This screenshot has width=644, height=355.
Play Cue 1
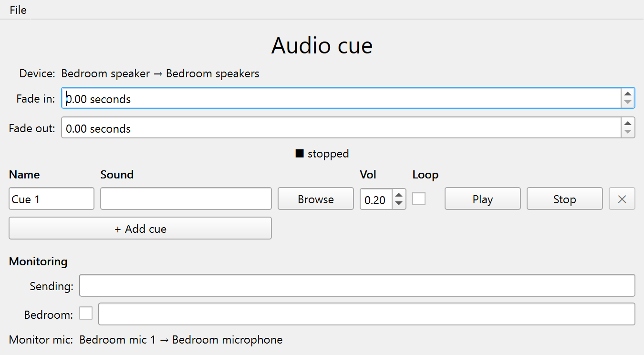pos(483,199)
